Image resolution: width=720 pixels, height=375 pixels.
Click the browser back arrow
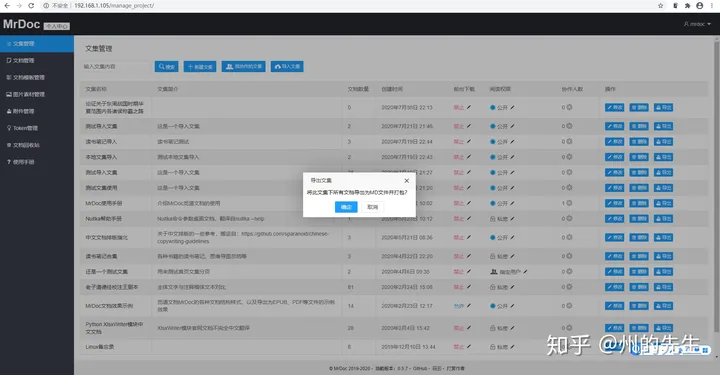[x=7, y=6]
